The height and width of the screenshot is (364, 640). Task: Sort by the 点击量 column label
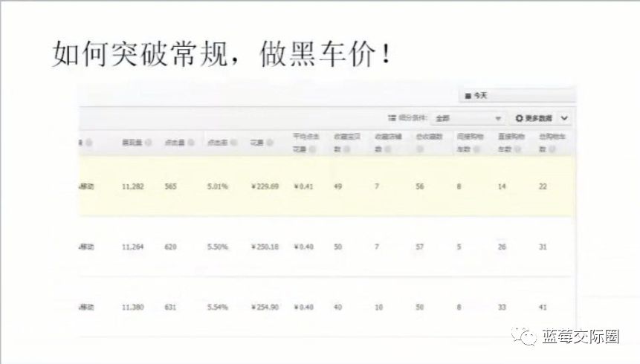175,143
